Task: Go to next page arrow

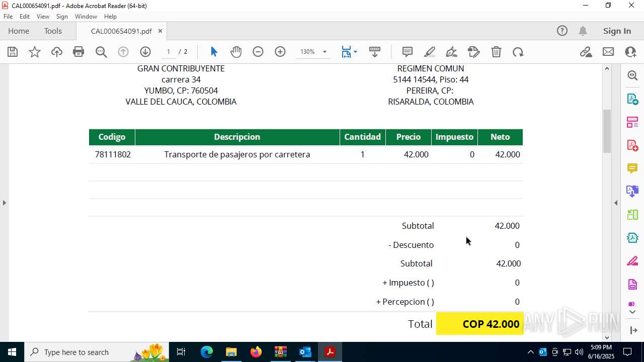Action: pos(145,52)
